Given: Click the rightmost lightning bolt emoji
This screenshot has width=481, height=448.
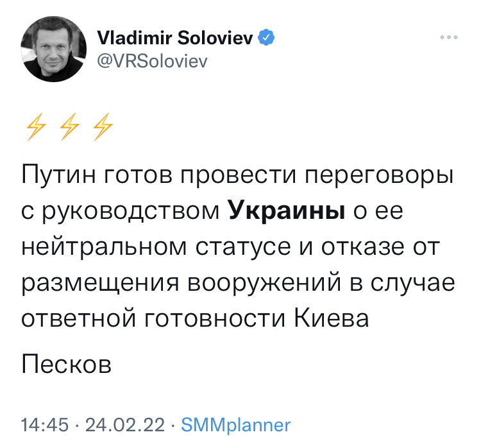Looking at the screenshot, I should [103, 127].
